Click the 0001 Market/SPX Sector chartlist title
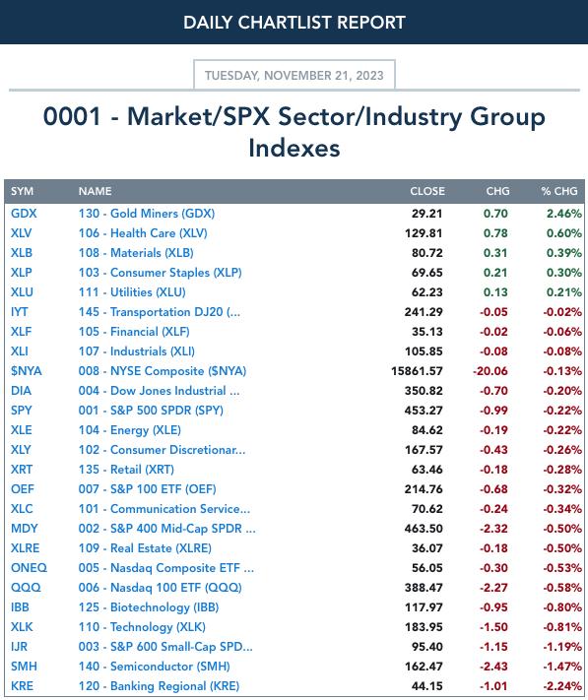This screenshot has height=700, width=588. [x=294, y=132]
